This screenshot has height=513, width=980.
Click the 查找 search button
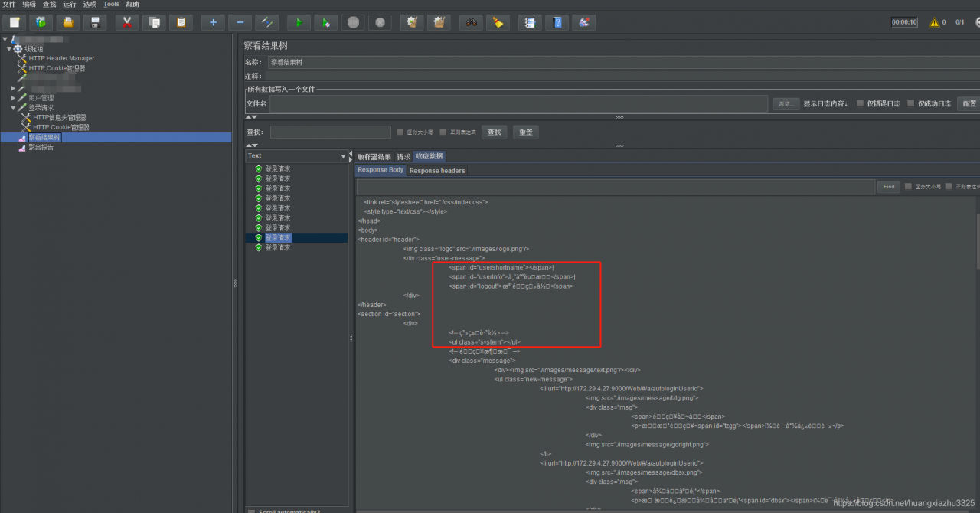pyautogui.click(x=495, y=132)
